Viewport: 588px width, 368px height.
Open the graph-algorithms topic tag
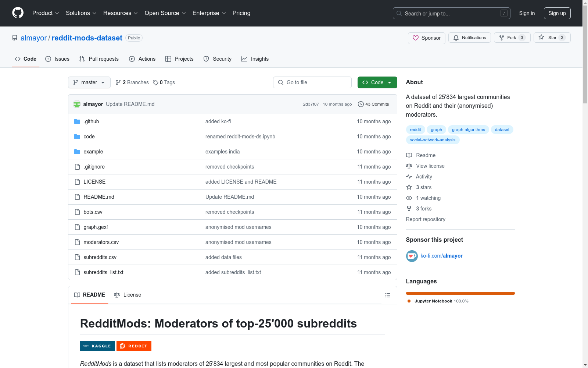(x=468, y=130)
